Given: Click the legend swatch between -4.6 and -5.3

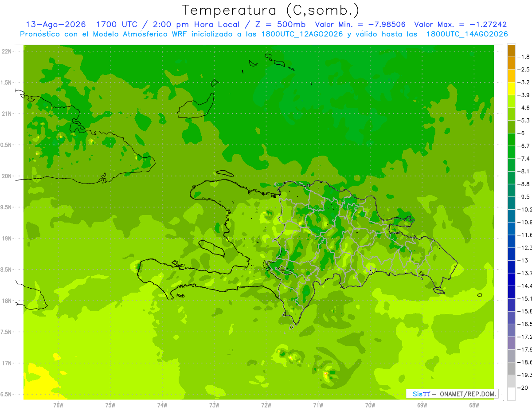Looking at the screenshot, I should 511,114.
